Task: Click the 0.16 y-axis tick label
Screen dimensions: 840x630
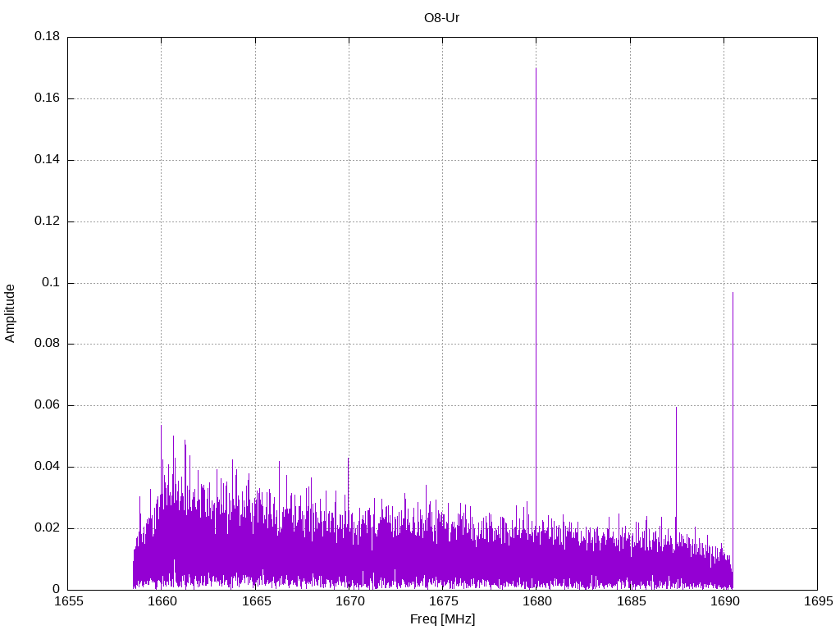Action: tap(47, 98)
